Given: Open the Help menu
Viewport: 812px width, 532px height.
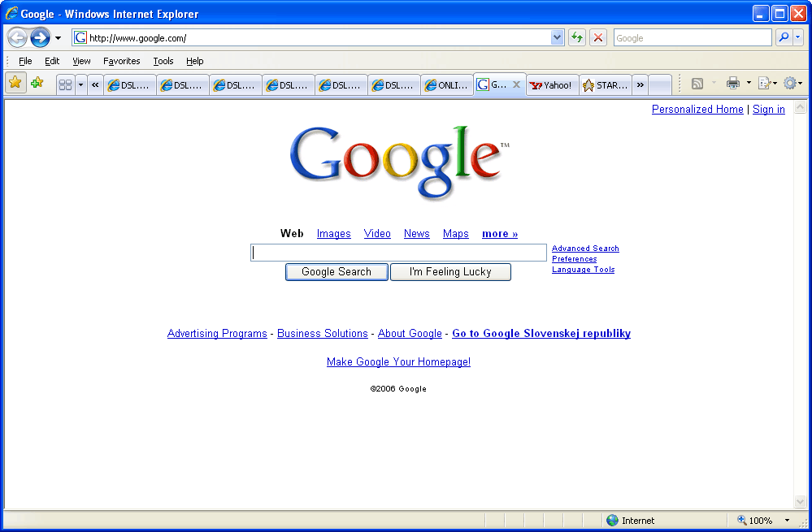Looking at the screenshot, I should point(195,61).
